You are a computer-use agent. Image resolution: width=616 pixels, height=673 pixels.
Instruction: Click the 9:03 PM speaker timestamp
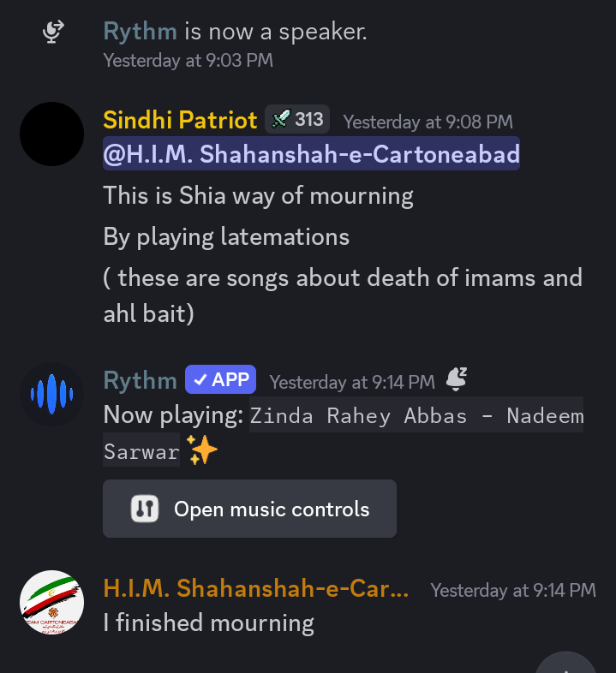coord(188,61)
